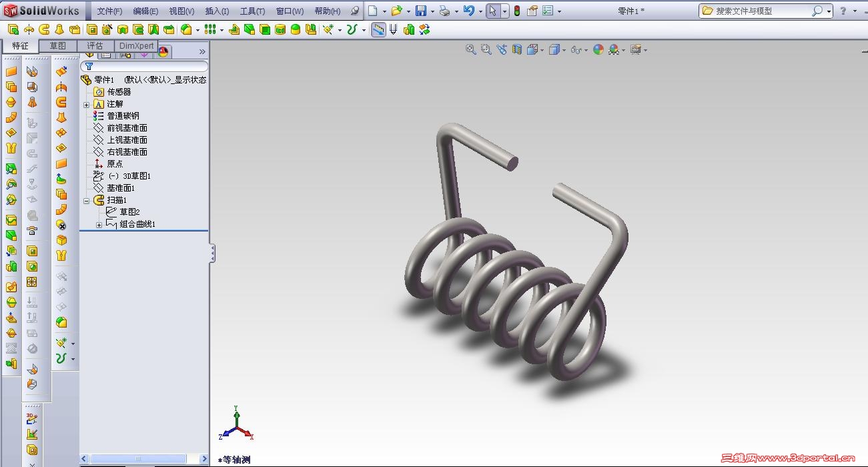This screenshot has width=868, height=467.
Task: Click the Curves tool icon in top toolbar
Action: point(352,29)
